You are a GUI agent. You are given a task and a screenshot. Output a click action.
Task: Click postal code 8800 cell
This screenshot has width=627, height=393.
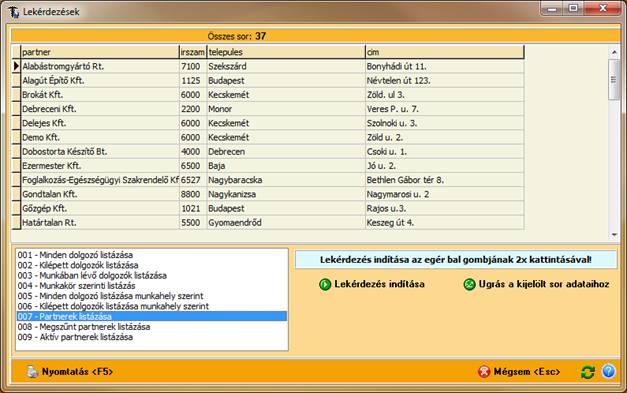point(193,194)
